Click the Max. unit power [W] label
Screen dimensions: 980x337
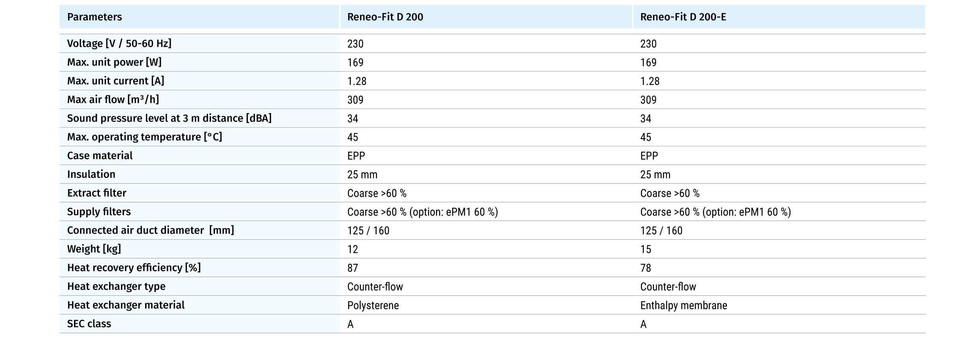tap(114, 62)
